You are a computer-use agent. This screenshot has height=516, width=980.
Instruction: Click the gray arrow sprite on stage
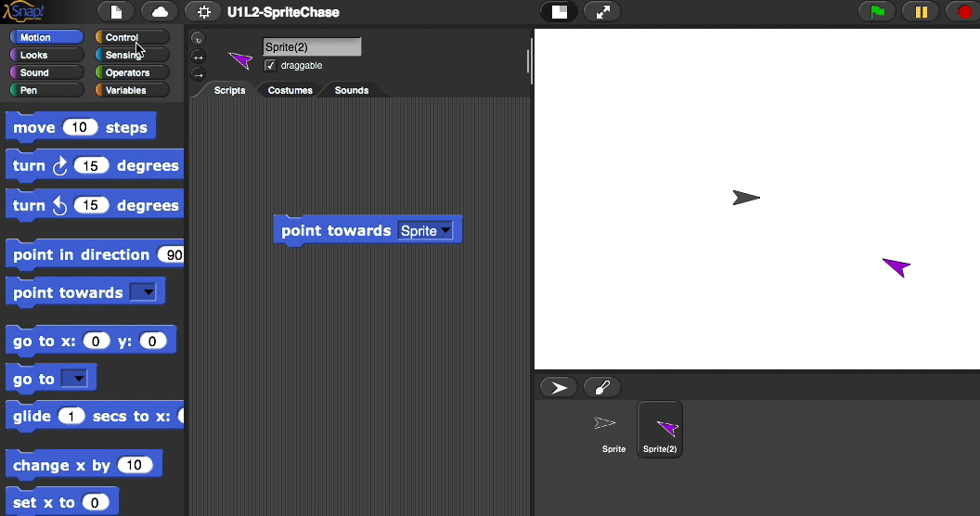(x=745, y=198)
